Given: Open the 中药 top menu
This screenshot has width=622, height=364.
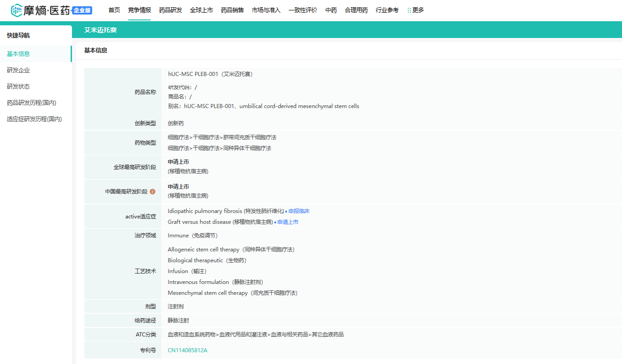Looking at the screenshot, I should [331, 10].
